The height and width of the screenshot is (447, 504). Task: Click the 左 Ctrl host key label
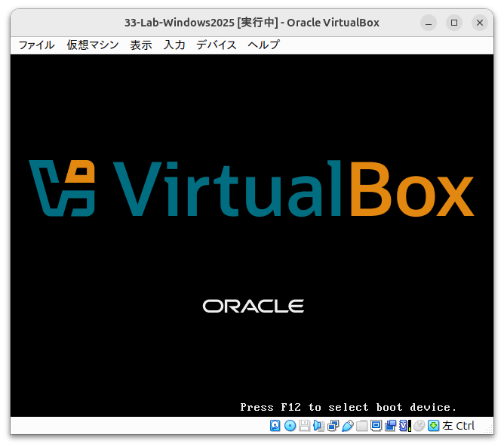pyautogui.click(x=459, y=426)
